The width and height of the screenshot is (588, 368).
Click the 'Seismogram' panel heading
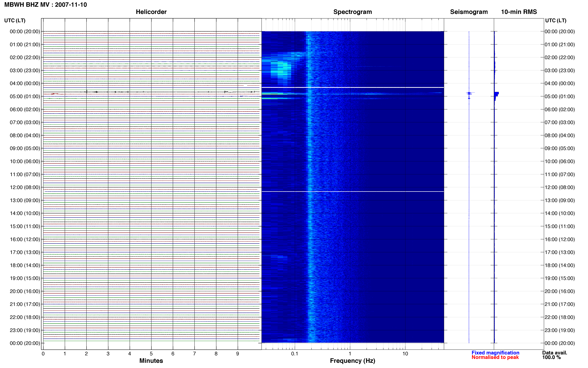(x=469, y=12)
